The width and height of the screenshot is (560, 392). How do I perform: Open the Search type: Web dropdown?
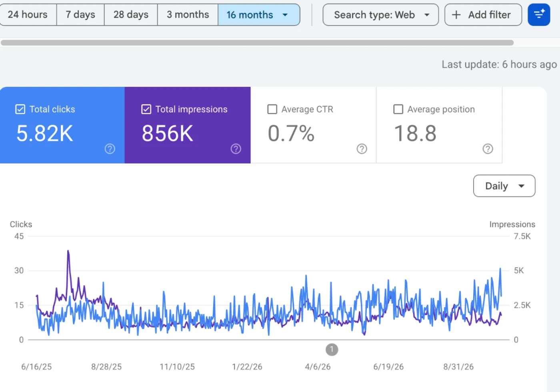pyautogui.click(x=380, y=15)
